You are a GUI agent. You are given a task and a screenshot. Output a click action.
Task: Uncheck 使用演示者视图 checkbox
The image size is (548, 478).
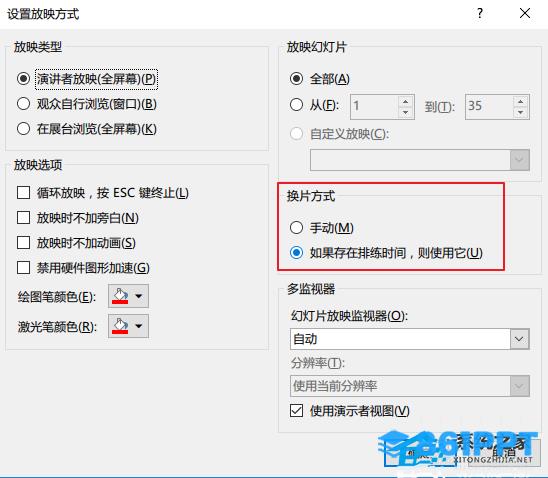(x=296, y=411)
